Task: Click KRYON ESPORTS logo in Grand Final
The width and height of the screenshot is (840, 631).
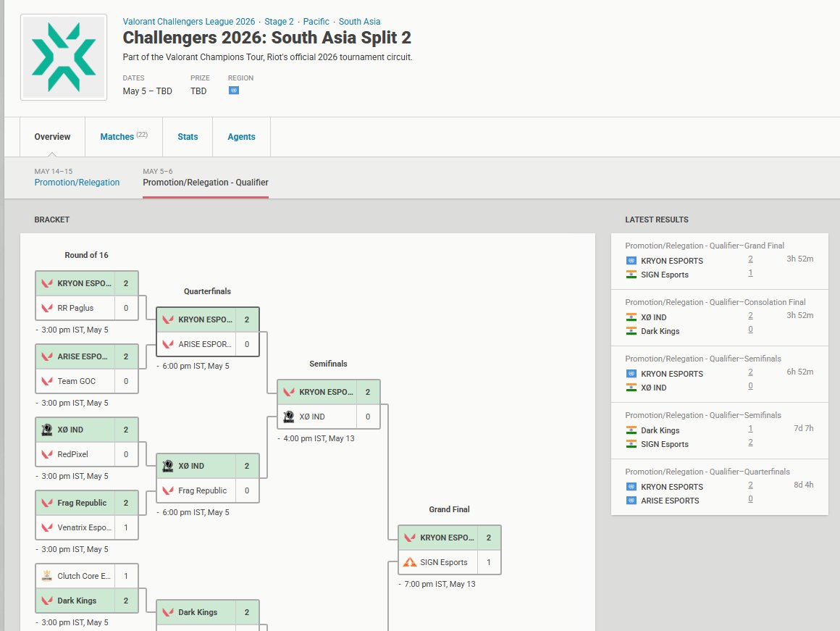Action: point(411,538)
